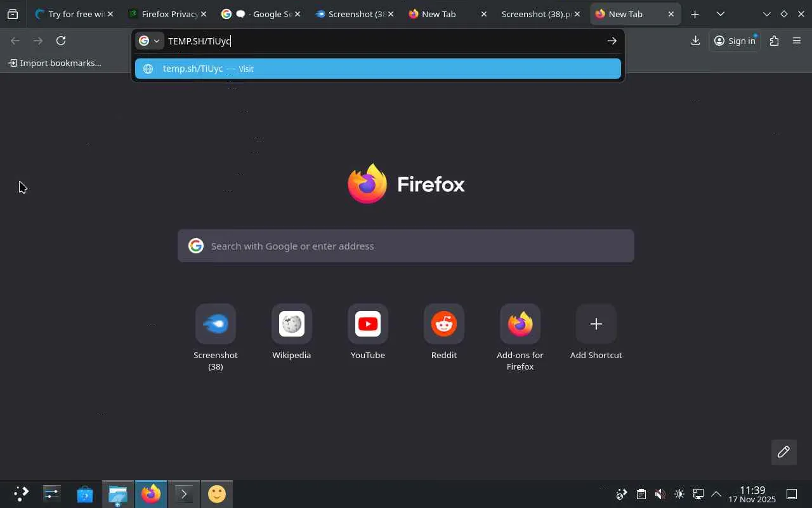Customize the new tab page with the pencil button

coord(783,452)
